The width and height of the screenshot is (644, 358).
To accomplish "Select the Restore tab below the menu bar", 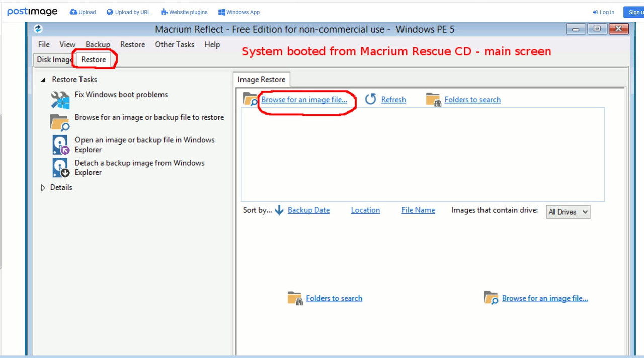I will (x=94, y=59).
